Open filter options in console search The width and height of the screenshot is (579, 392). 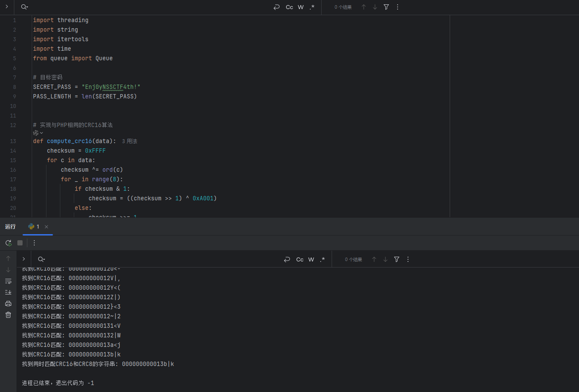coord(397,259)
